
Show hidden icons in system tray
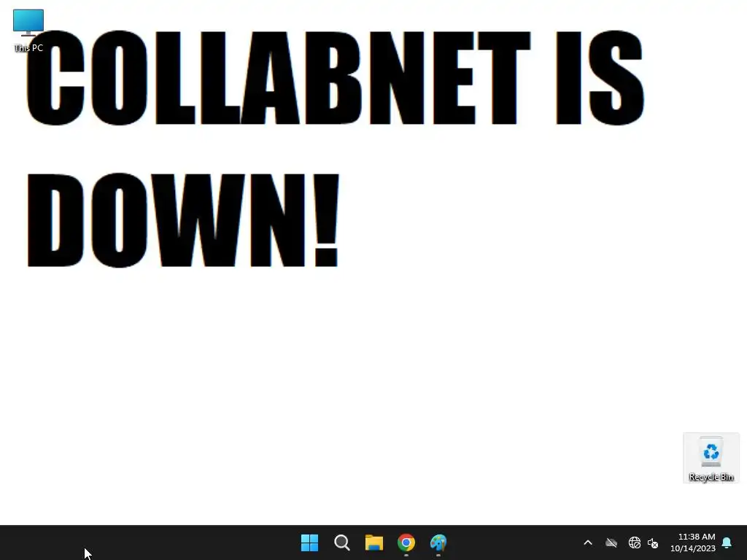click(588, 542)
